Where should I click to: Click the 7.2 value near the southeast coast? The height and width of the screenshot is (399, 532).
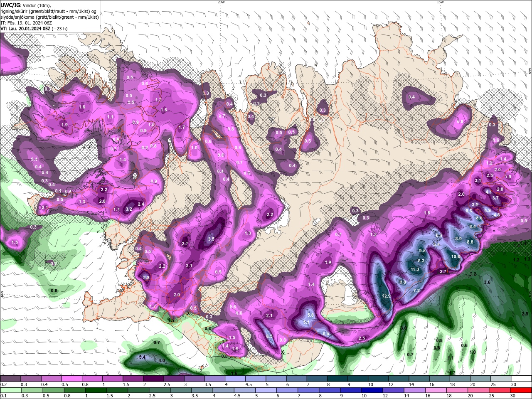point(416,290)
